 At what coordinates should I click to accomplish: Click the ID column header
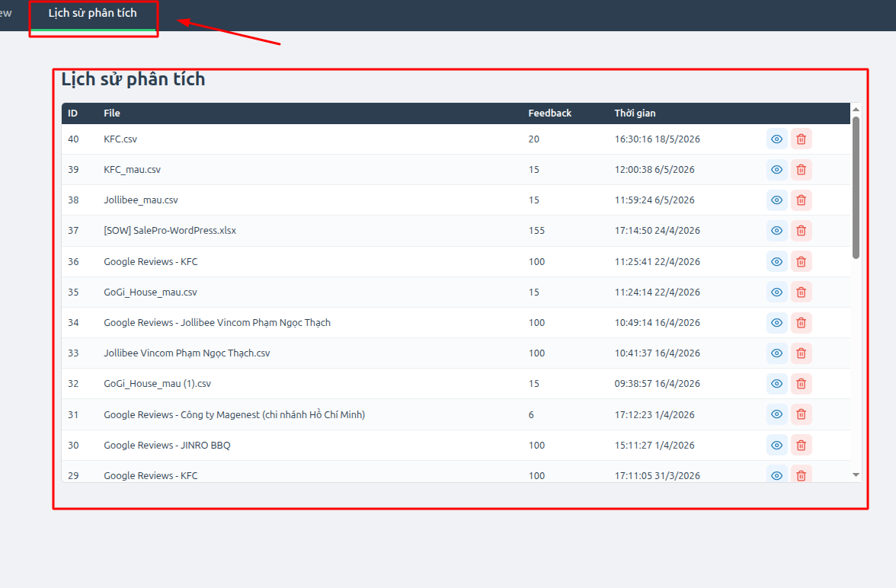(72, 113)
